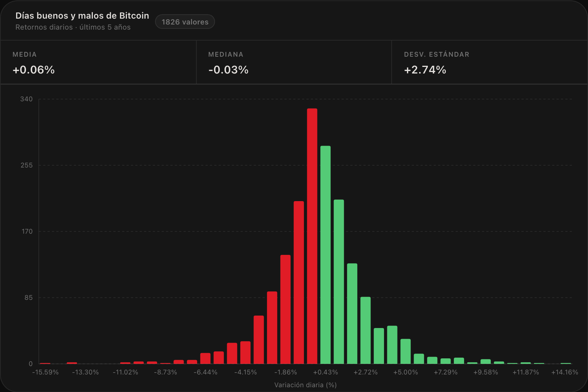Click the subtitle 'Retornos diarios · últimos 5 años'
The height and width of the screenshot is (392, 588).
(x=73, y=27)
